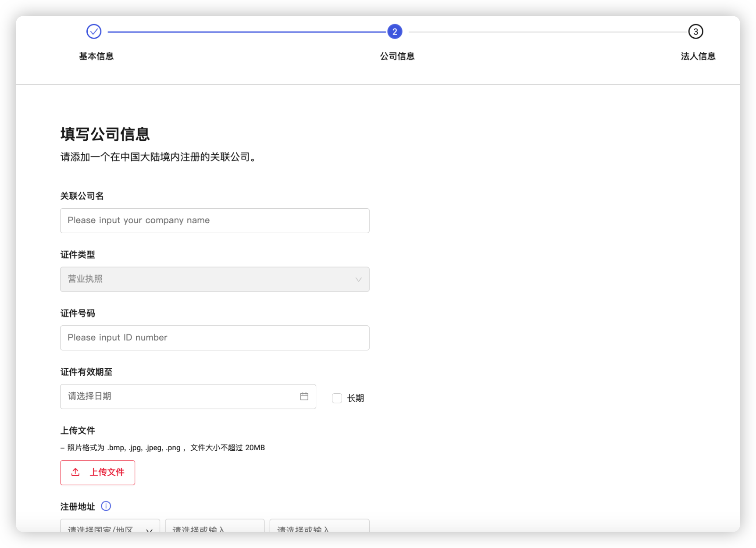756x548 pixels.
Task: Select the numbered circle for 公司信息 step
Action: pos(394,31)
